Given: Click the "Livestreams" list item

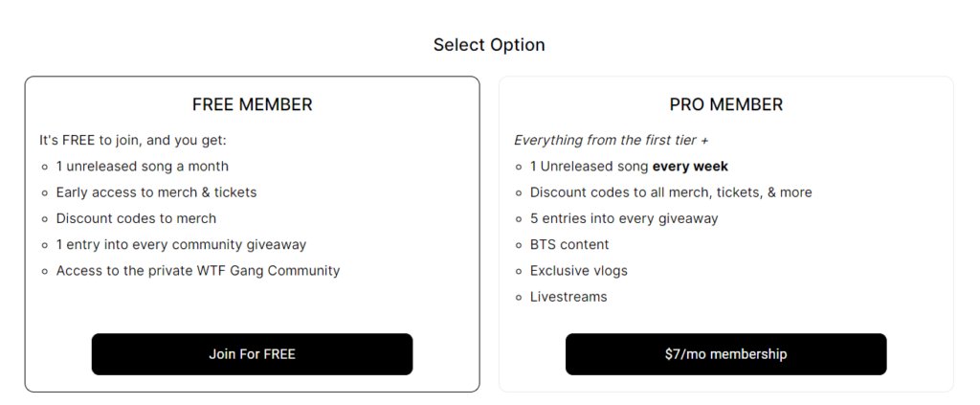Looking at the screenshot, I should (x=568, y=297).
